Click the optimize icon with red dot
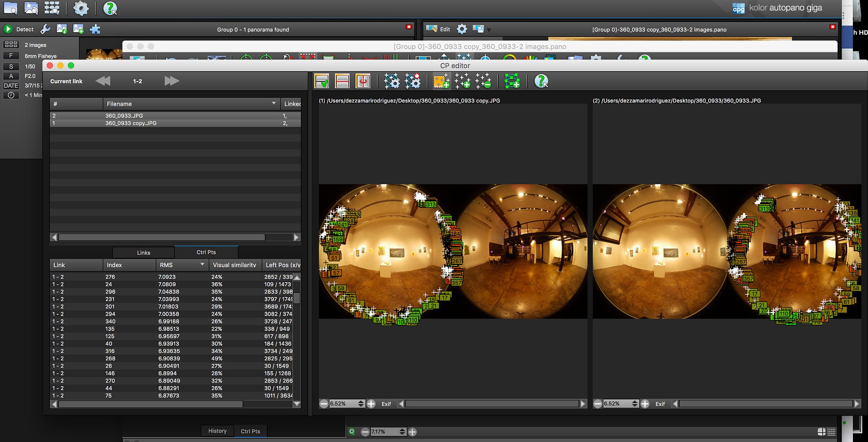Image resolution: width=868 pixels, height=442 pixels. (x=412, y=81)
